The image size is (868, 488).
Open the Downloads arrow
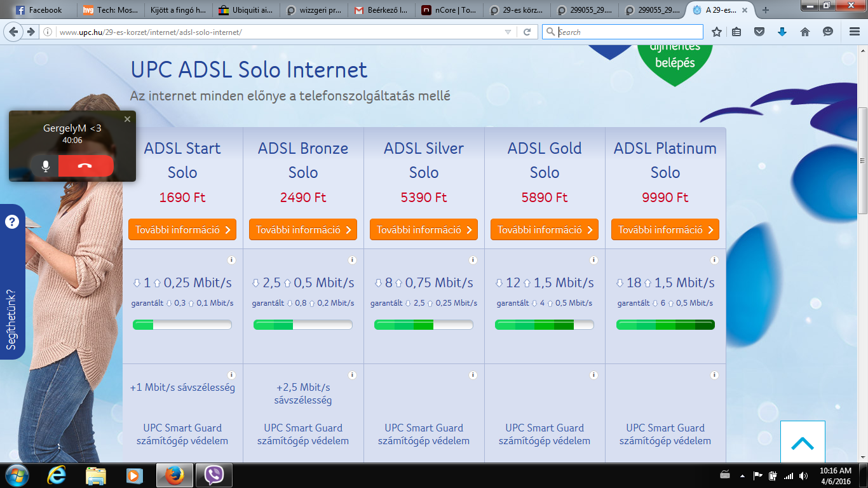(x=782, y=32)
